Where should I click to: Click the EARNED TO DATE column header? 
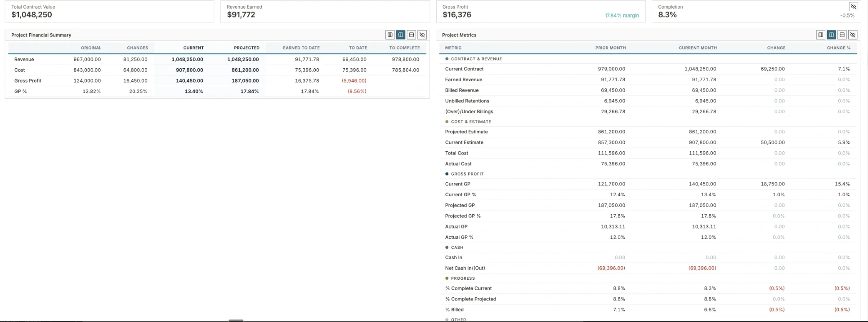[301, 48]
